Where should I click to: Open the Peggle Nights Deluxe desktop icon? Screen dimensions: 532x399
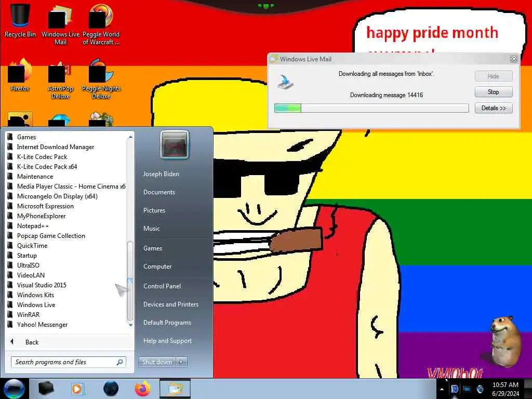101,79
